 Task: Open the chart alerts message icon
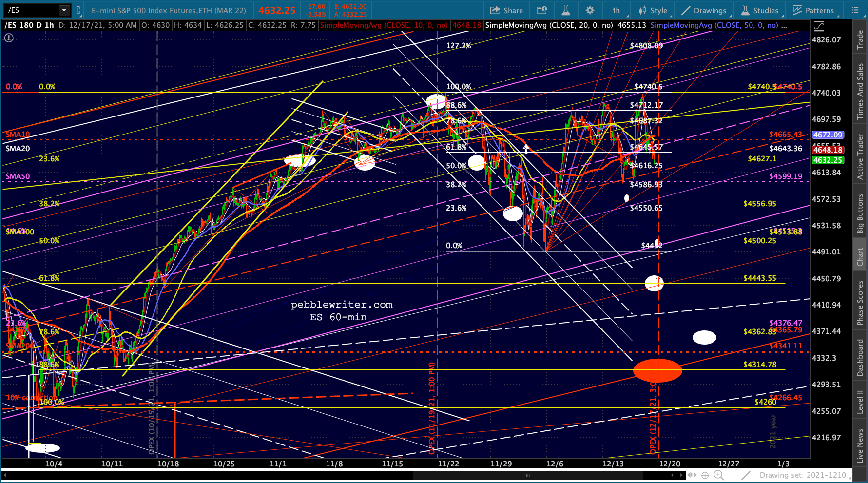tap(541, 10)
